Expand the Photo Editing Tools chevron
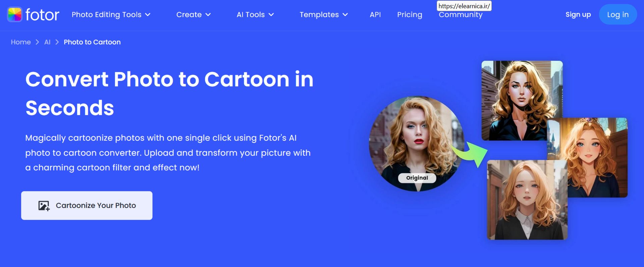Screen dimensions: 644x267 [x=148, y=15]
